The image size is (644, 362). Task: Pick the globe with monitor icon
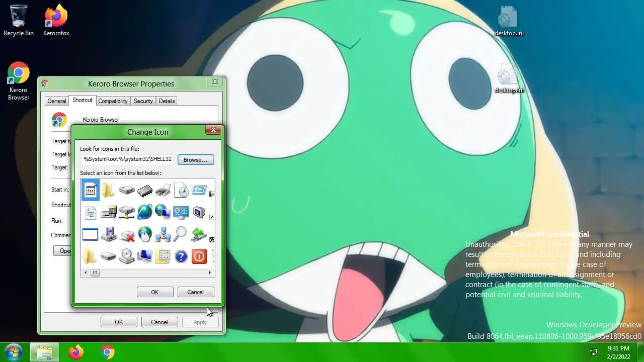coord(163,212)
